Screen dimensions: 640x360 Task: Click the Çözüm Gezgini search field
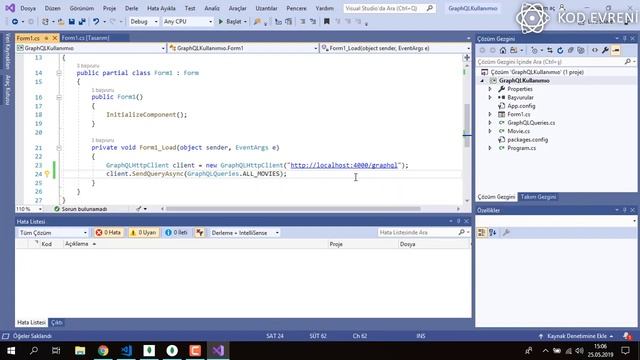(x=556, y=62)
